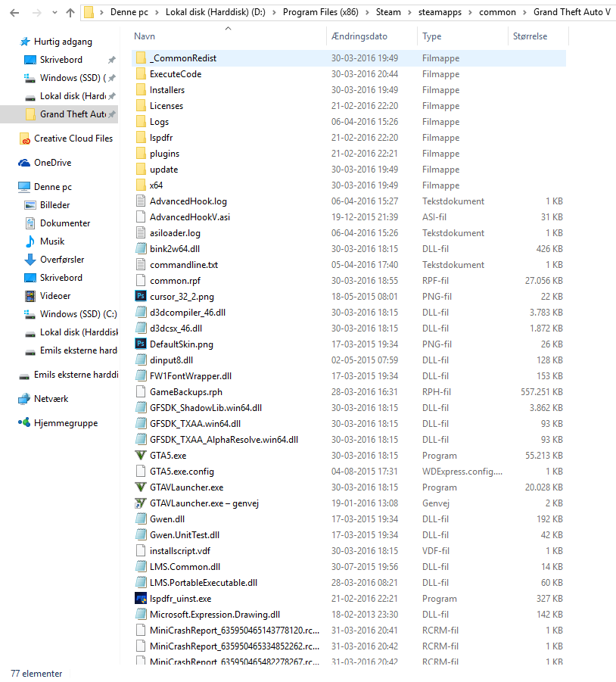This screenshot has width=616, height=682.
Task: Open Musik note icon
Action: point(30,241)
